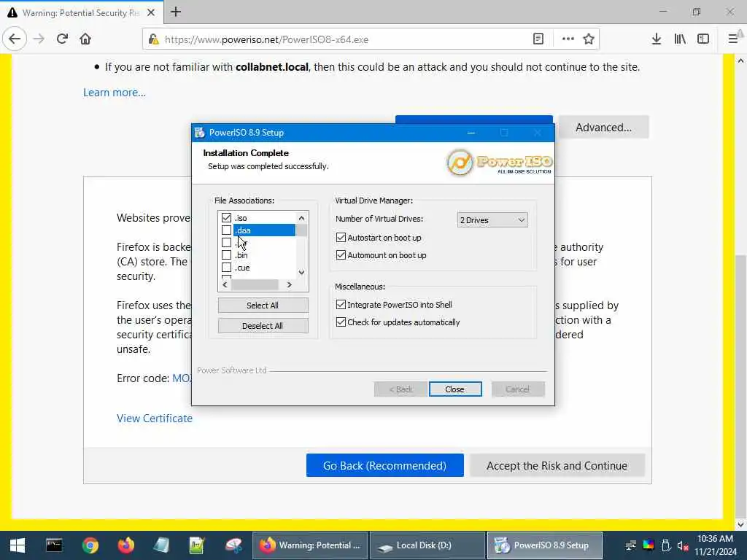Image resolution: width=747 pixels, height=560 pixels.
Task: Open the Learn more... link
Action: click(115, 93)
